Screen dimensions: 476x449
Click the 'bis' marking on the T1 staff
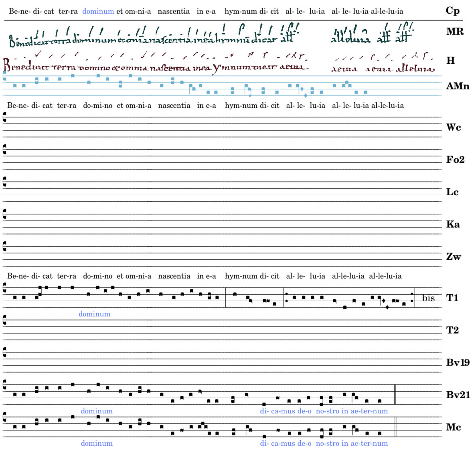(x=428, y=298)
